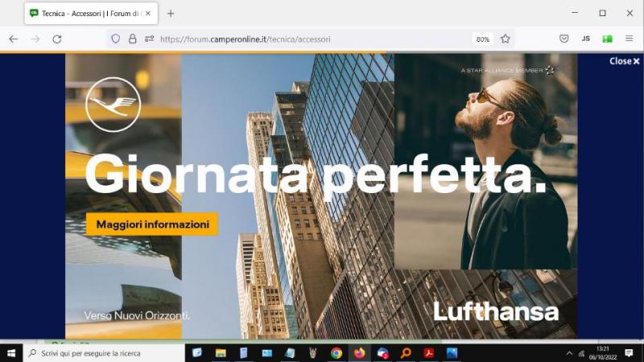
Task: Reload the current forum page
Action: tap(57, 39)
